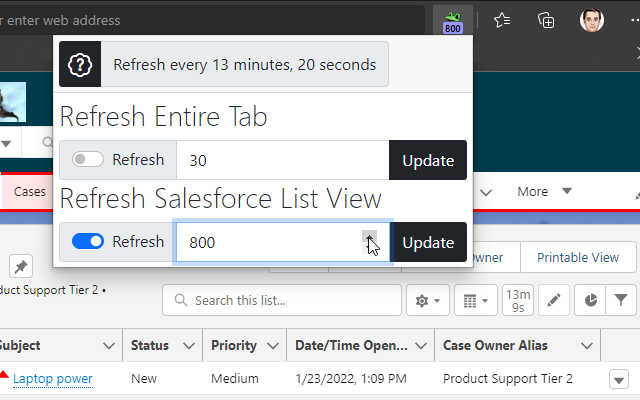The width and height of the screenshot is (640, 400).
Task: Click the pencil inline edit icon
Action: tap(556, 299)
